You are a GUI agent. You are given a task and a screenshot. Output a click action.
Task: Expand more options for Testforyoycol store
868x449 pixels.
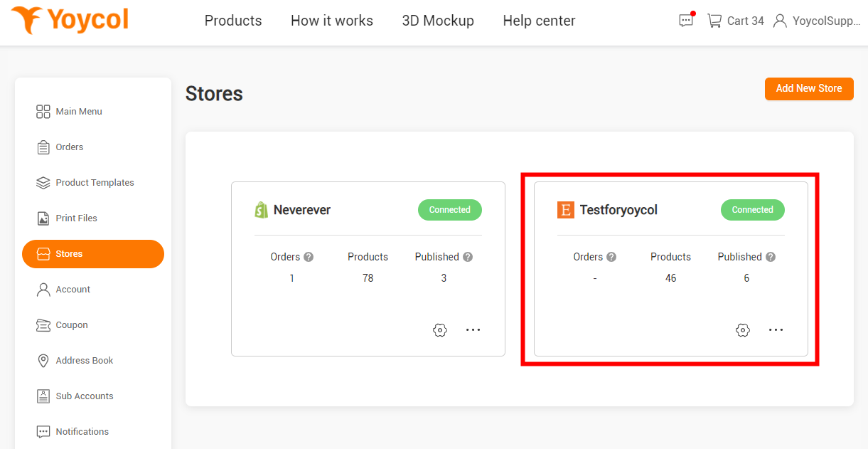[776, 329]
